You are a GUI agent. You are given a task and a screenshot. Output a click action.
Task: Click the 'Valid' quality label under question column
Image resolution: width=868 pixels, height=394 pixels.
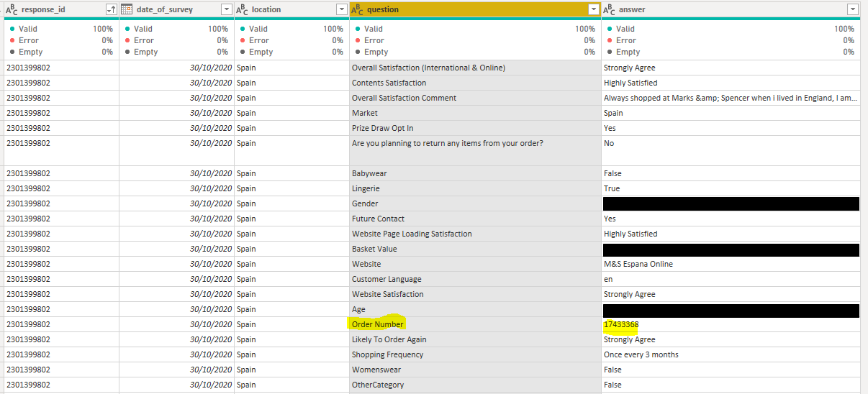[374, 29]
